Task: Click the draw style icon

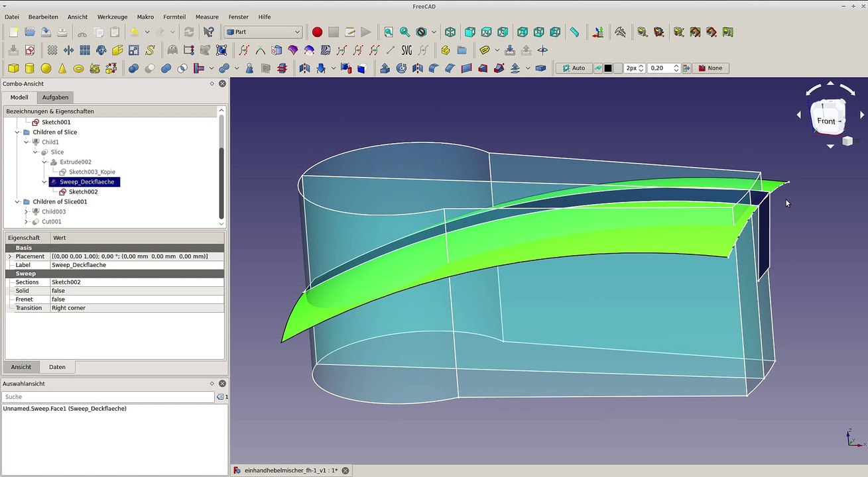Action: [421, 32]
